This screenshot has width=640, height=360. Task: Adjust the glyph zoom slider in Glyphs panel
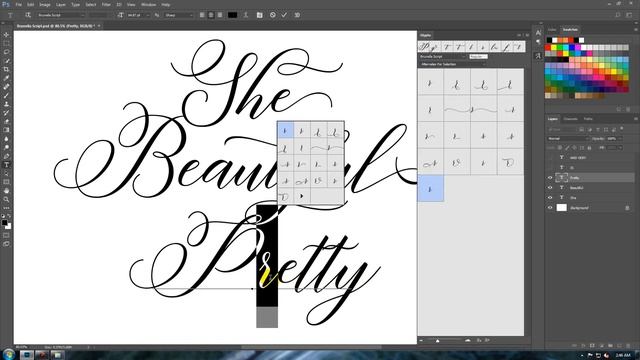click(438, 340)
